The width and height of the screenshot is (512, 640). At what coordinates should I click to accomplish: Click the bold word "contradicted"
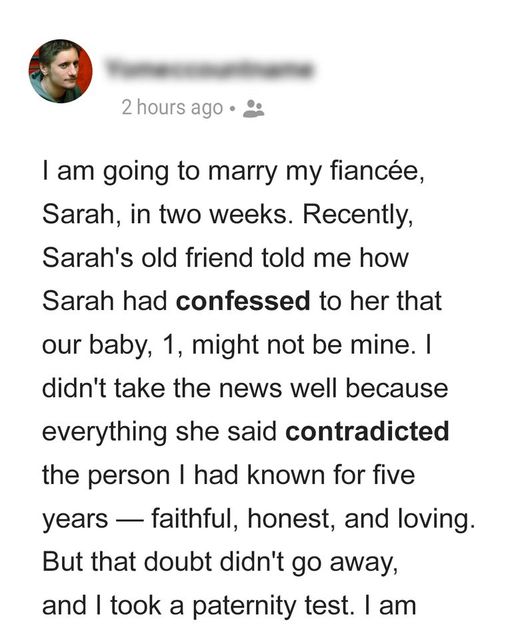point(367,431)
